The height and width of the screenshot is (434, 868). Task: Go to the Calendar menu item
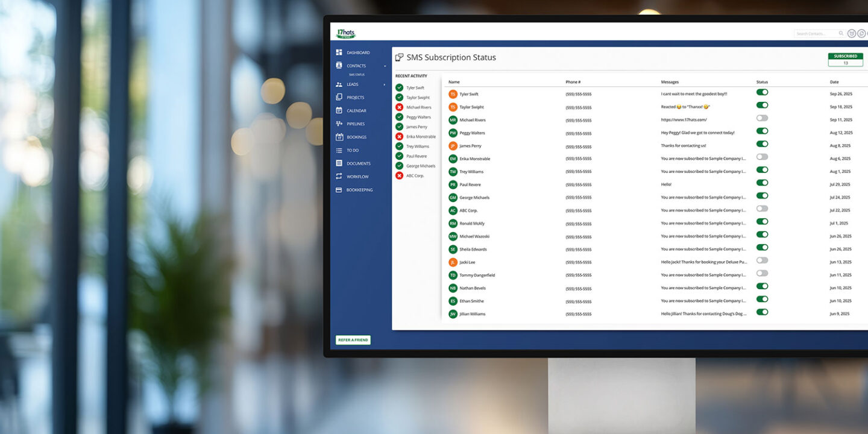coord(356,111)
